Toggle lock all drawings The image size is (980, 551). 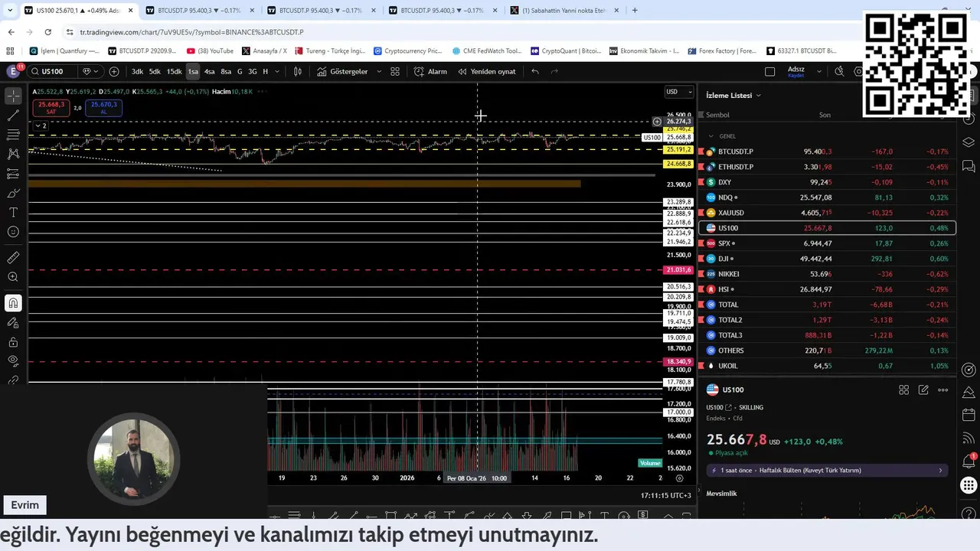tap(13, 342)
